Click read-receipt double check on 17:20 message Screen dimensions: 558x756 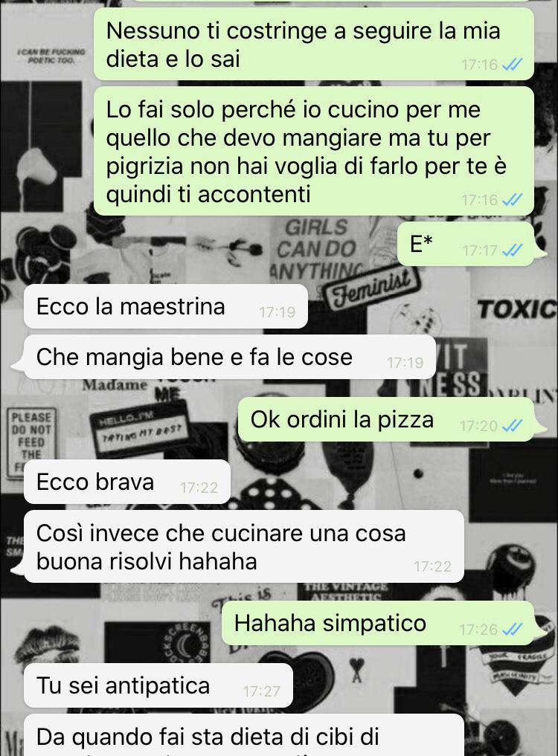(x=512, y=426)
